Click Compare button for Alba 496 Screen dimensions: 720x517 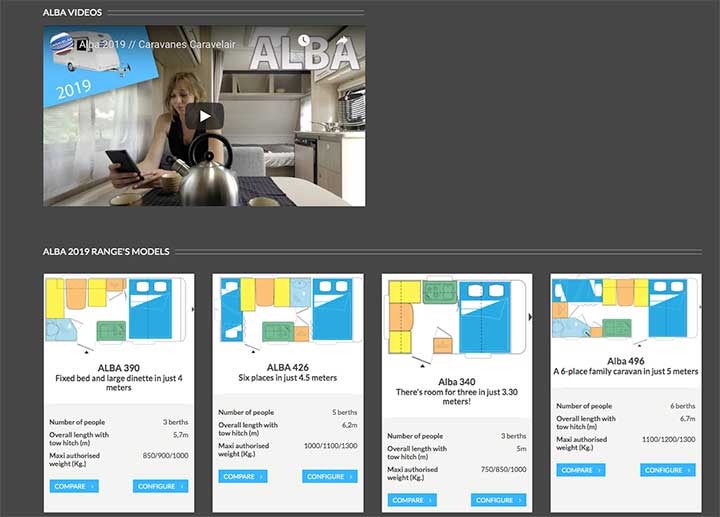tap(581, 470)
